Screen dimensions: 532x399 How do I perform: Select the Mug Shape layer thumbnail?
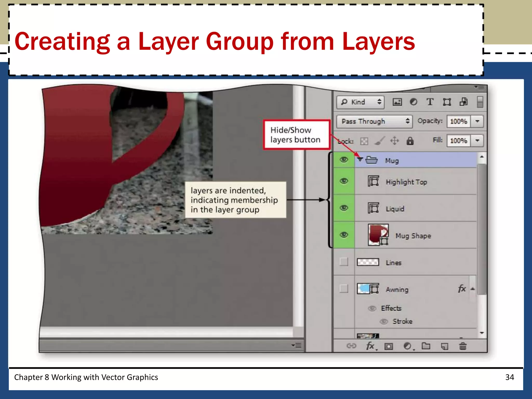378,235
